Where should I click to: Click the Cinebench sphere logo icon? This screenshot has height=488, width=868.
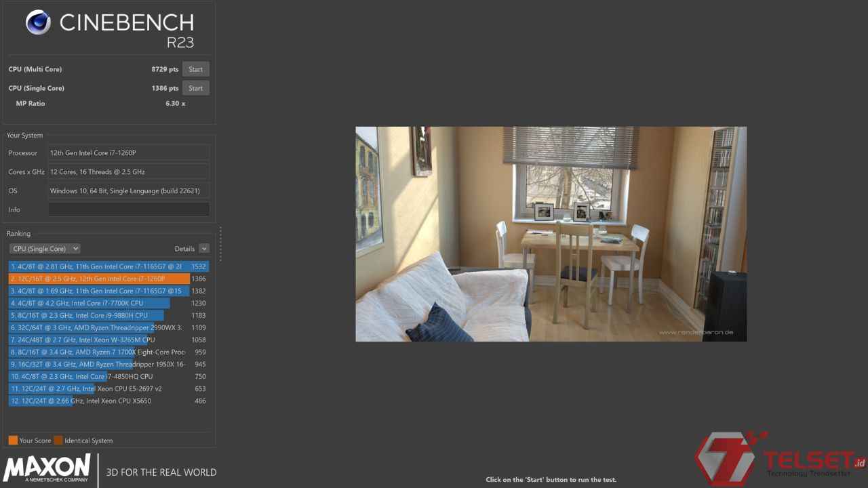point(39,22)
